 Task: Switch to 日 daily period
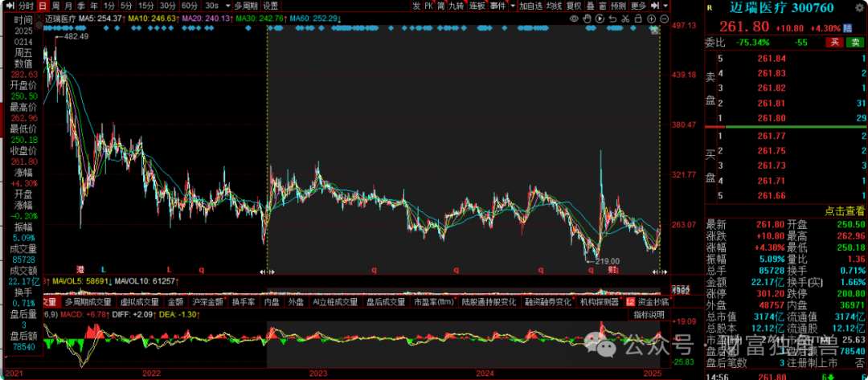[43, 6]
